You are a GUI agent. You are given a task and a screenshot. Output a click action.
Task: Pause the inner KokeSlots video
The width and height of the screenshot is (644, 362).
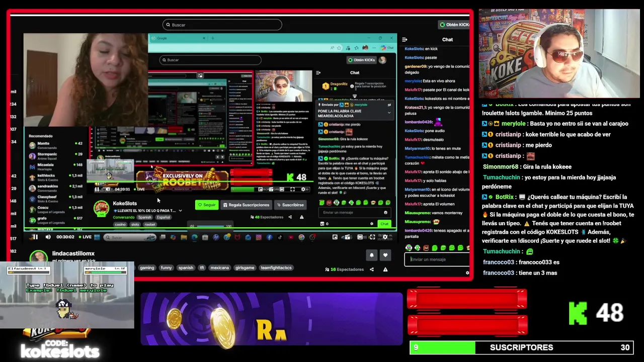click(97, 189)
